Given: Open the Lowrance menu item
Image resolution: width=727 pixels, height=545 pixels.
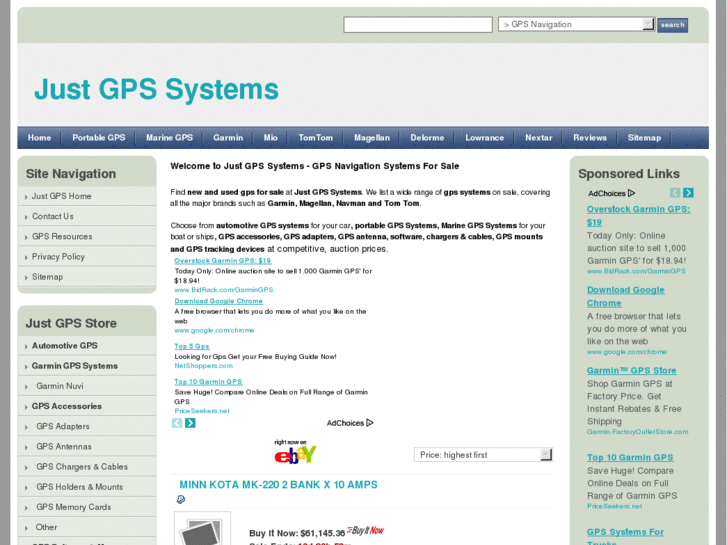Looking at the screenshot, I should tap(485, 138).
